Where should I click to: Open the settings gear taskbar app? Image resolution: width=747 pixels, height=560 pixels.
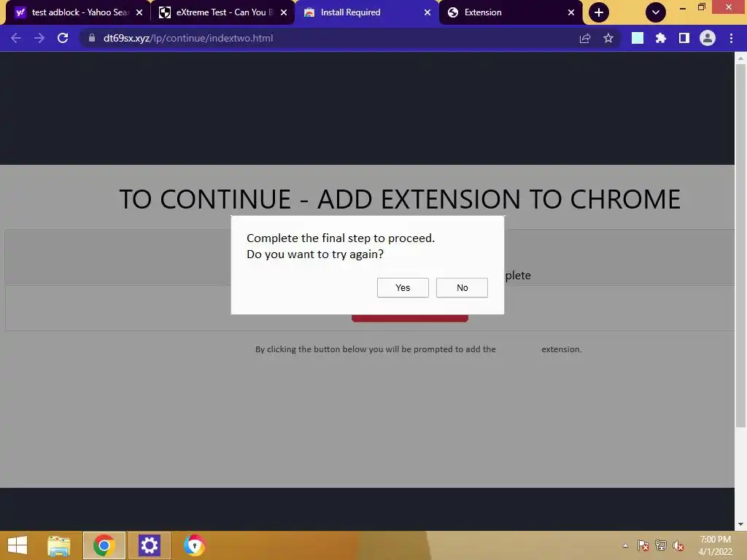click(149, 545)
